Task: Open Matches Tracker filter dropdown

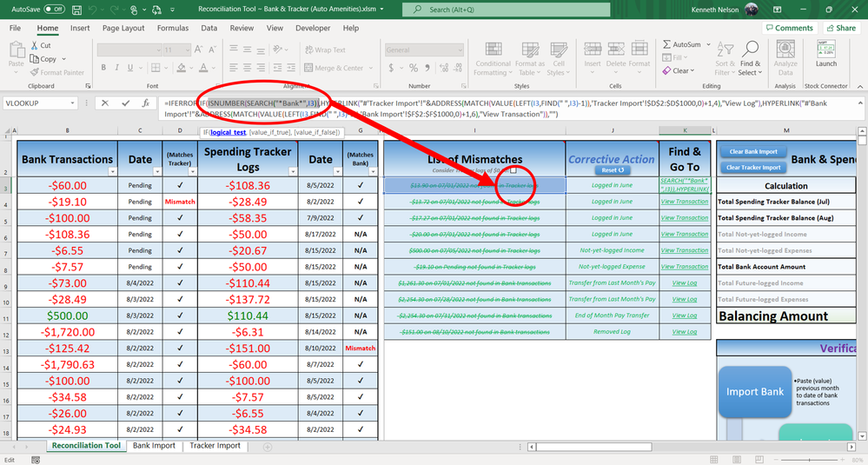Action: pos(192,171)
